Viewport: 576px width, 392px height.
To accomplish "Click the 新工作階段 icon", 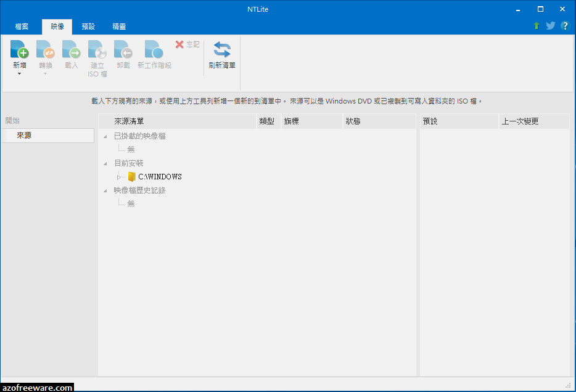I will pyautogui.click(x=154, y=49).
